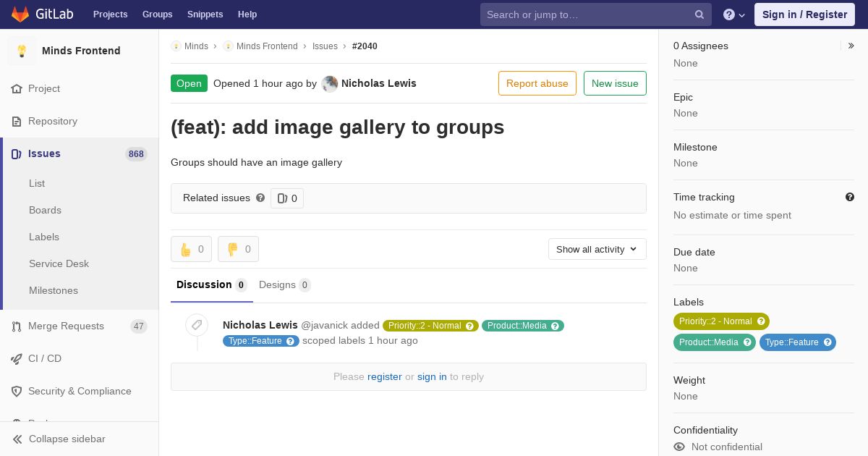Click the related issues count badge

pos(287,198)
